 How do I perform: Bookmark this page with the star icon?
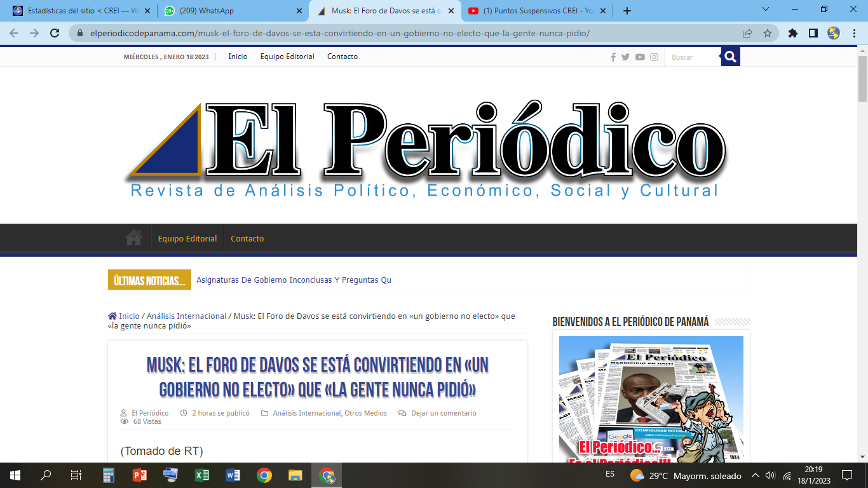pyautogui.click(x=767, y=33)
